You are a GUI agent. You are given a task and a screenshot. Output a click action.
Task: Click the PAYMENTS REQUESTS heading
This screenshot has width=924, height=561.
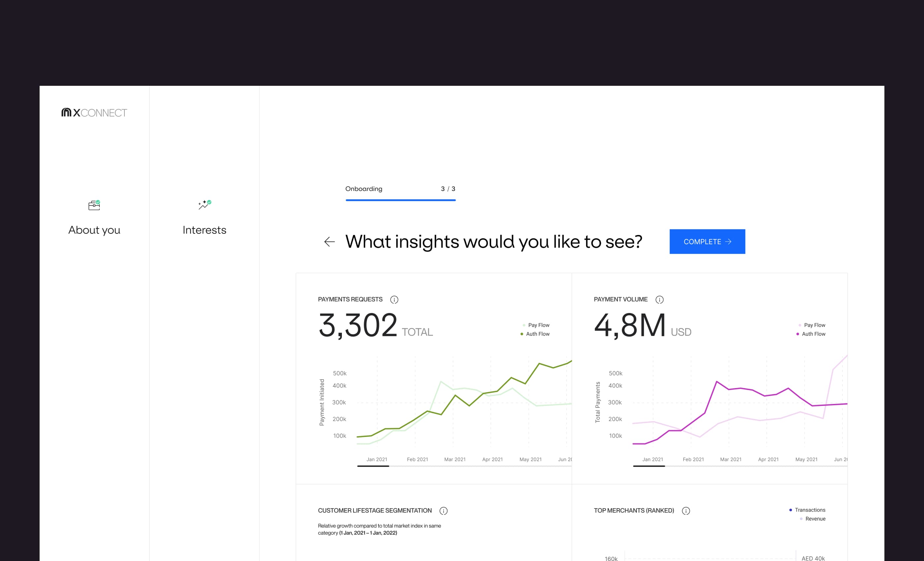point(350,299)
